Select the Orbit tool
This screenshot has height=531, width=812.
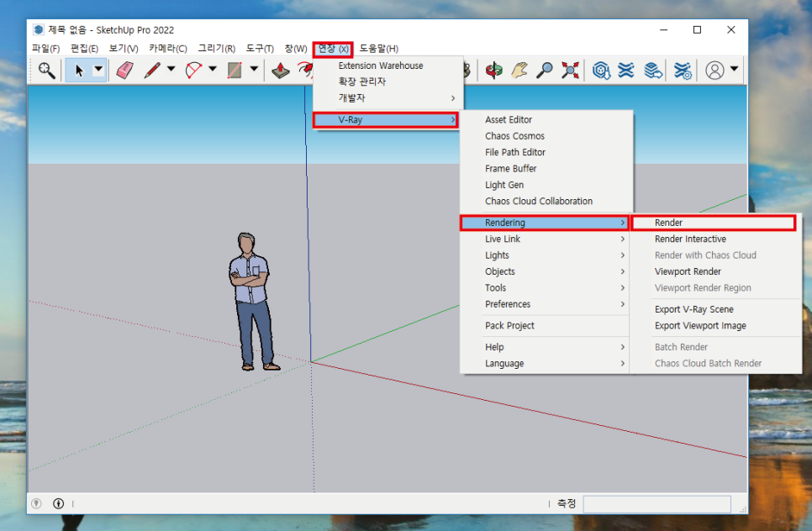click(493, 70)
